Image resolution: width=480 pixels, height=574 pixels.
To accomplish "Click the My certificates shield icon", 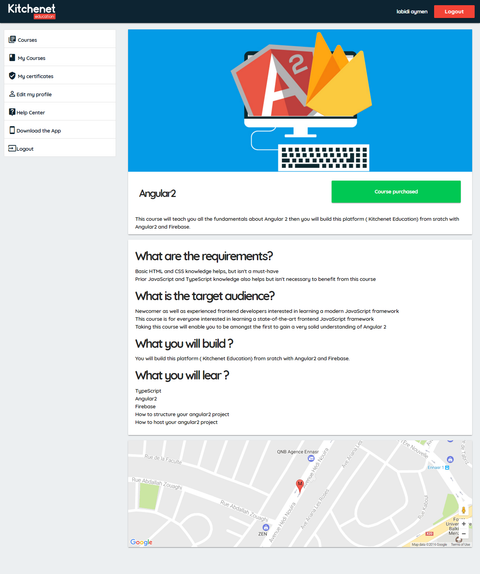I will (x=12, y=76).
